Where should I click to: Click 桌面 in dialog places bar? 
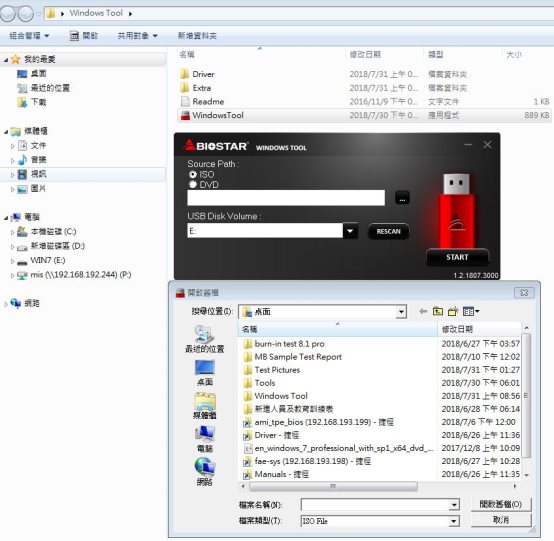[x=205, y=372]
